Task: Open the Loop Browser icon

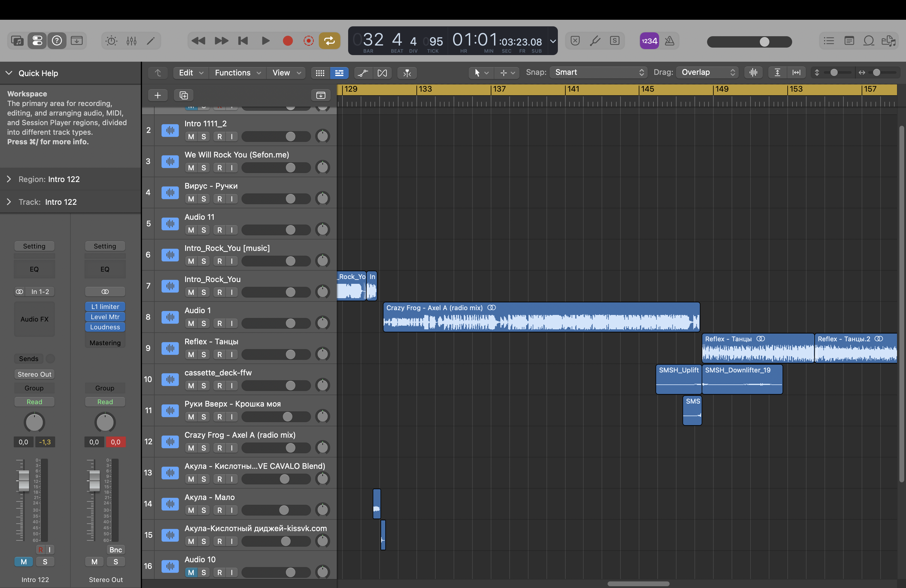Action: pyautogui.click(x=869, y=41)
